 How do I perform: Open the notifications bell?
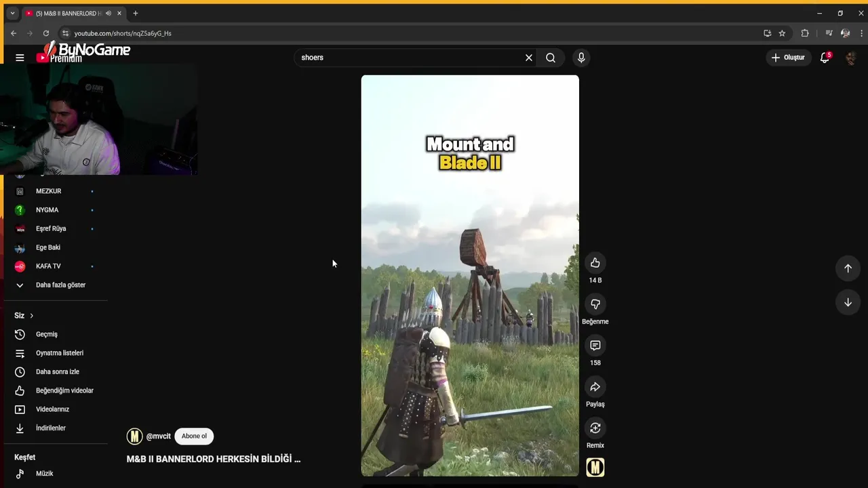click(825, 58)
